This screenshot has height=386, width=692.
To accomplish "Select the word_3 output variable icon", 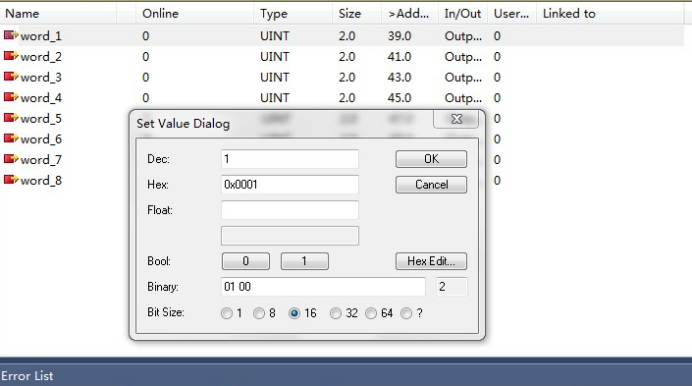I will coord(11,76).
